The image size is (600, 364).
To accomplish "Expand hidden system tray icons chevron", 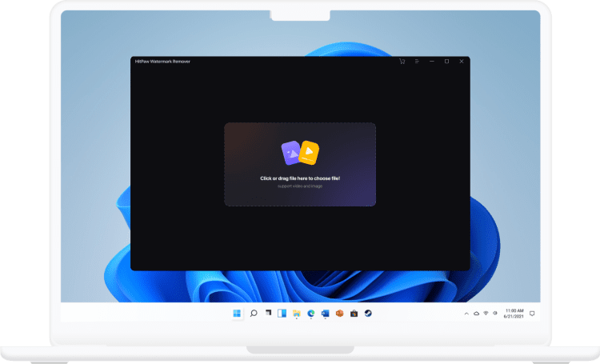I will (466, 314).
